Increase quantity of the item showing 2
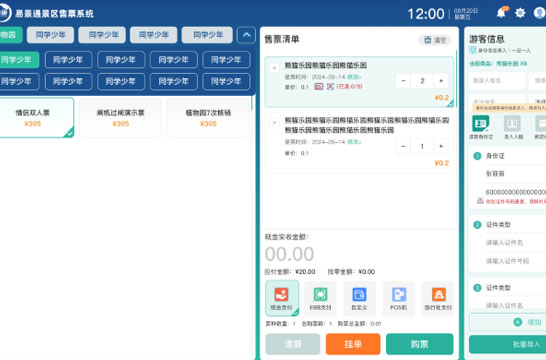Viewport: 546px width, 360px height. pos(441,81)
